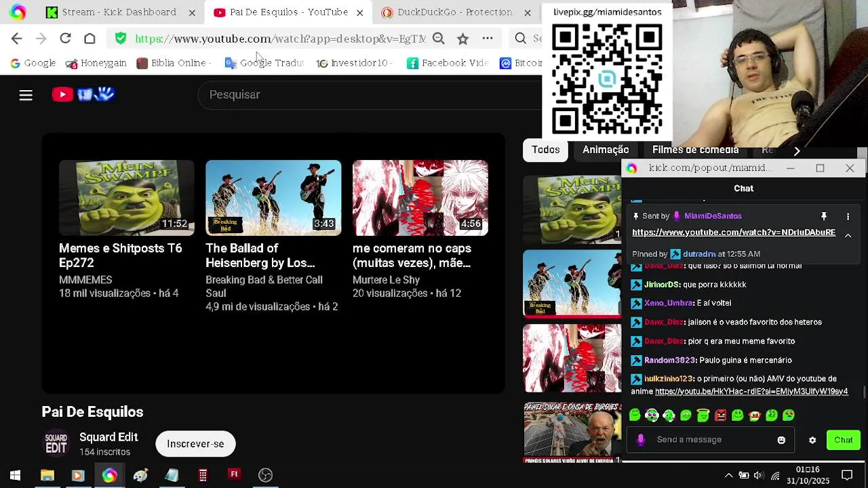
Task: Close the Stream - Kick Dashboard tab
Action: click(192, 12)
